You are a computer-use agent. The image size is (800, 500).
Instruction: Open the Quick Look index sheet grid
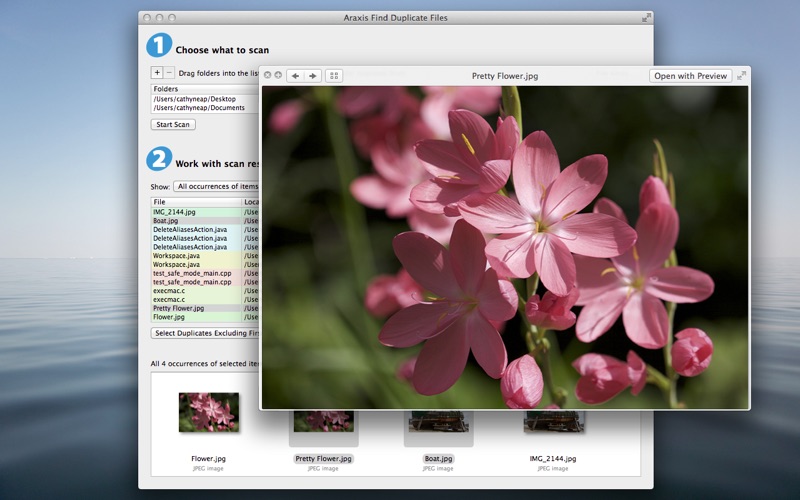coord(334,76)
